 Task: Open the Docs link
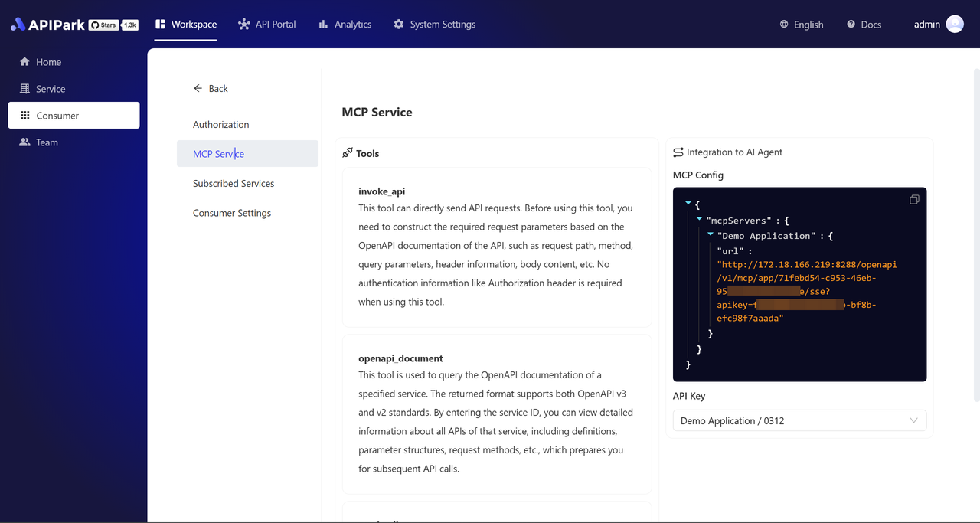(864, 25)
